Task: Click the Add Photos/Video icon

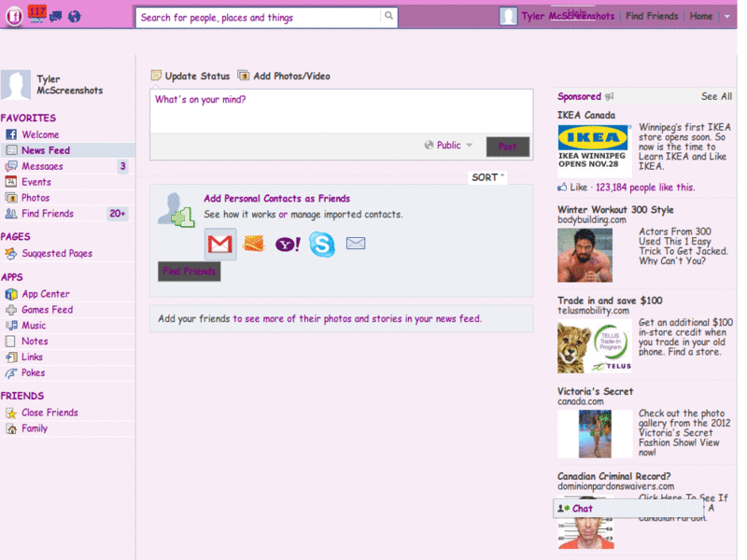Action: pos(244,76)
